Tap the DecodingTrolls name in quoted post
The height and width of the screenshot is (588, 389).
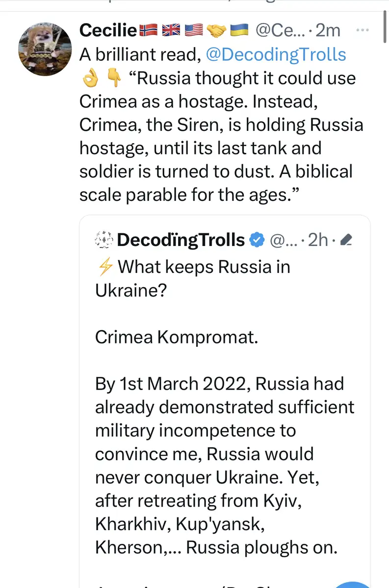click(181, 240)
